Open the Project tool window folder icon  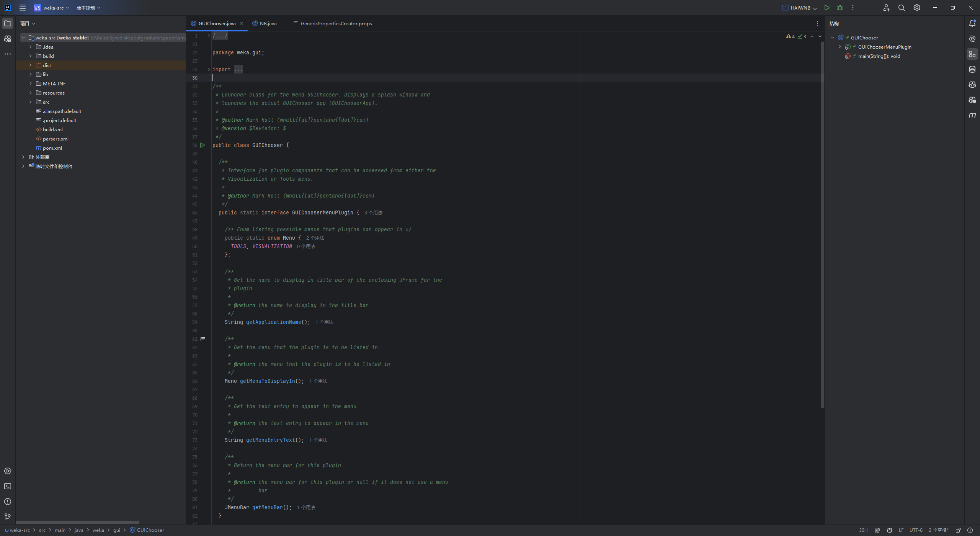(8, 23)
